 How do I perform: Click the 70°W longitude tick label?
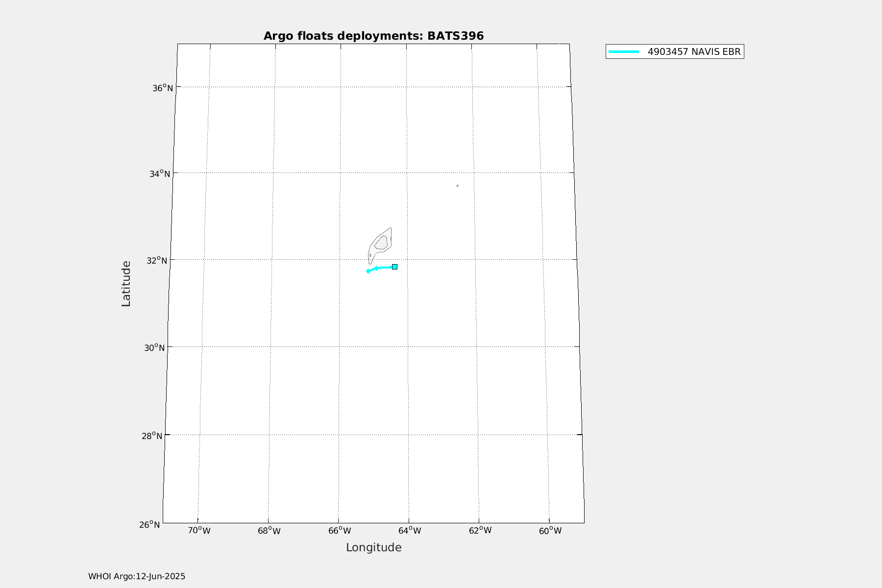(x=199, y=531)
